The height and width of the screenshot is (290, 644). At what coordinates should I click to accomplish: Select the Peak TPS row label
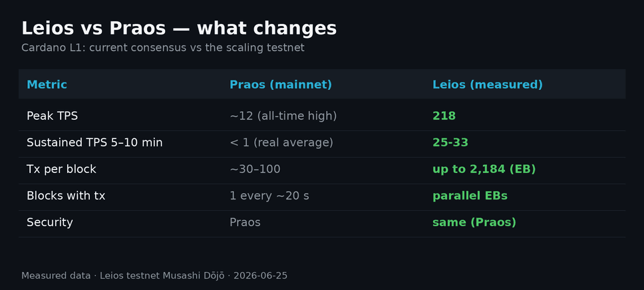(52, 116)
